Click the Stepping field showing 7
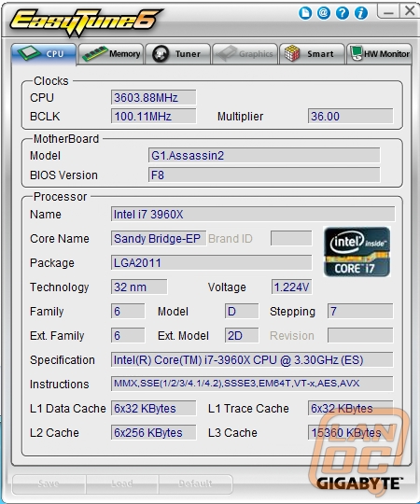420x504 pixels. pyautogui.click(x=360, y=311)
